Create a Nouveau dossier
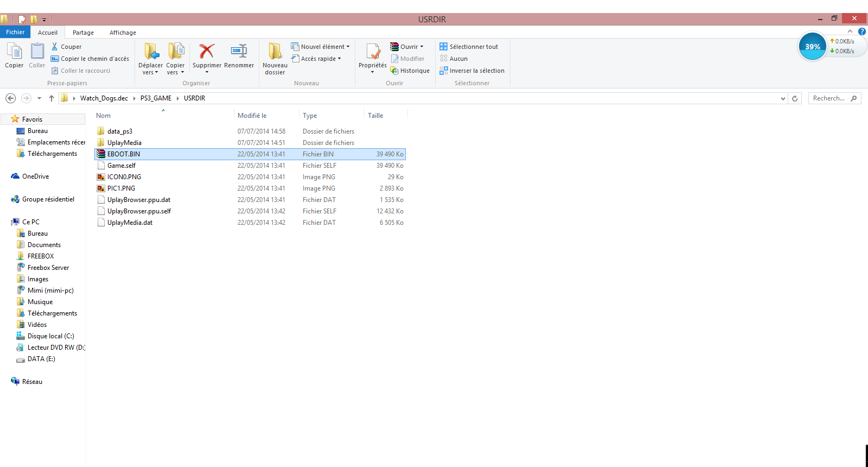The width and height of the screenshot is (868, 467). pyautogui.click(x=275, y=59)
